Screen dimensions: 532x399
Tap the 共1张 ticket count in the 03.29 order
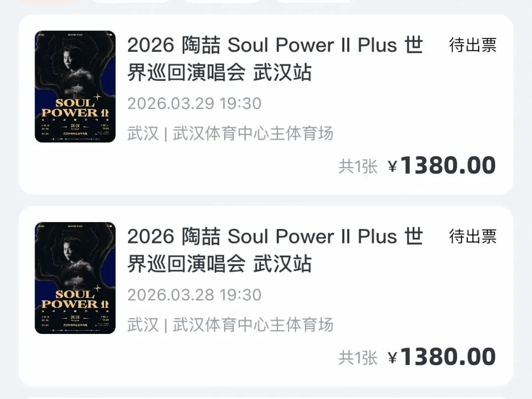[x=358, y=166]
